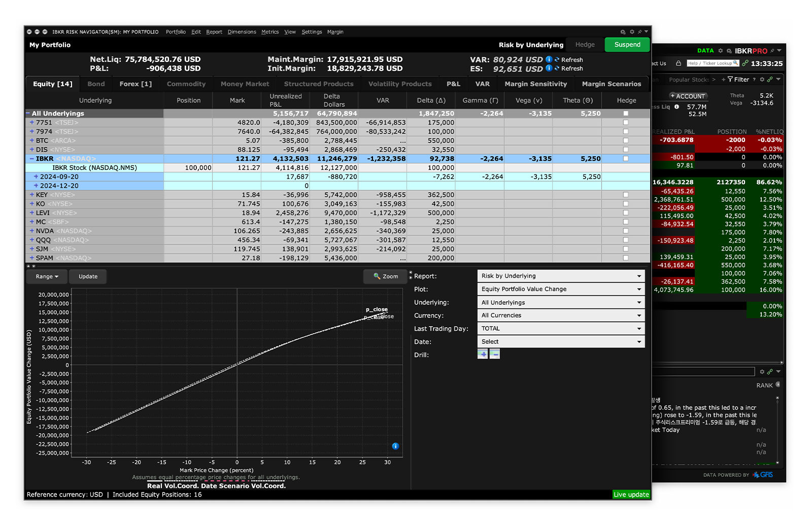
Task: Click the Drill minus icon
Action: pos(494,354)
